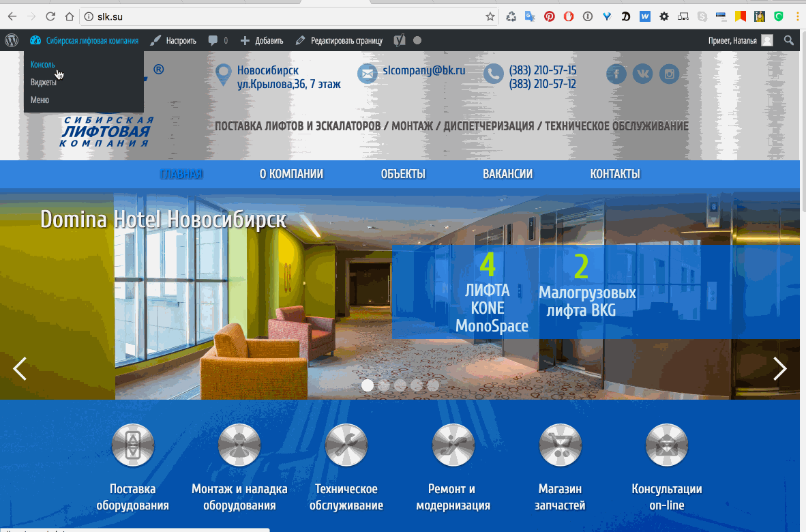Click Новосибирск address text
Viewport: 806px width, 532px height.
click(268, 70)
